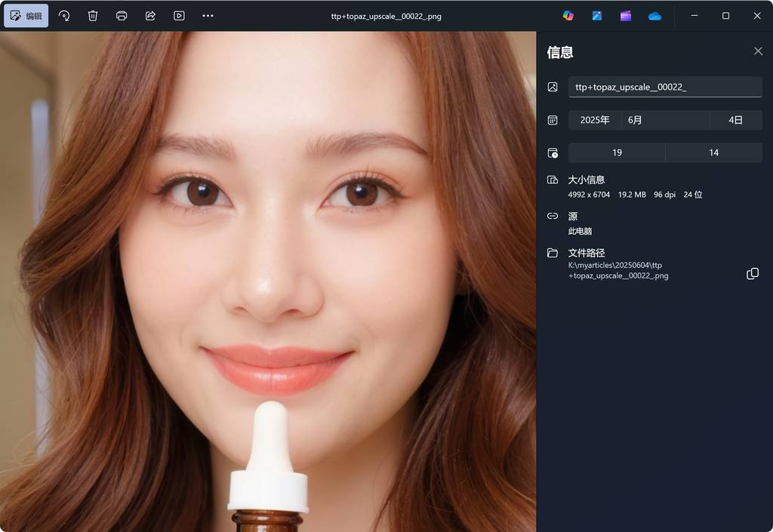Viewport: 773px width, 532px height.
Task: Click the 编辑 (Edit) button
Action: pyautogui.click(x=26, y=16)
